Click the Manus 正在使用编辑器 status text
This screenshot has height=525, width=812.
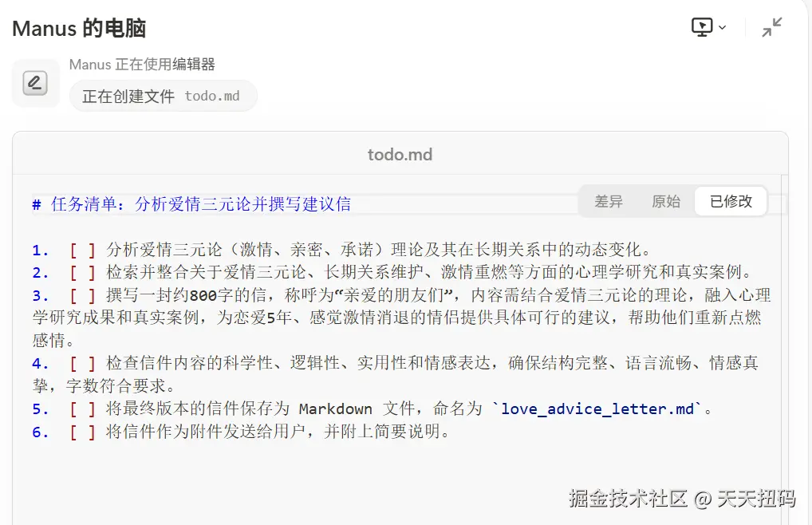[x=142, y=64]
